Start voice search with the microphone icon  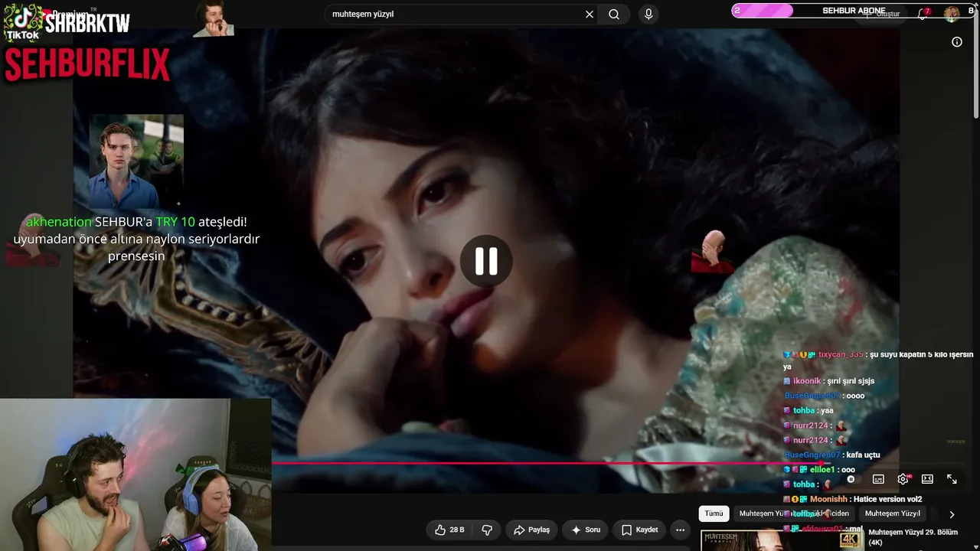(x=648, y=14)
